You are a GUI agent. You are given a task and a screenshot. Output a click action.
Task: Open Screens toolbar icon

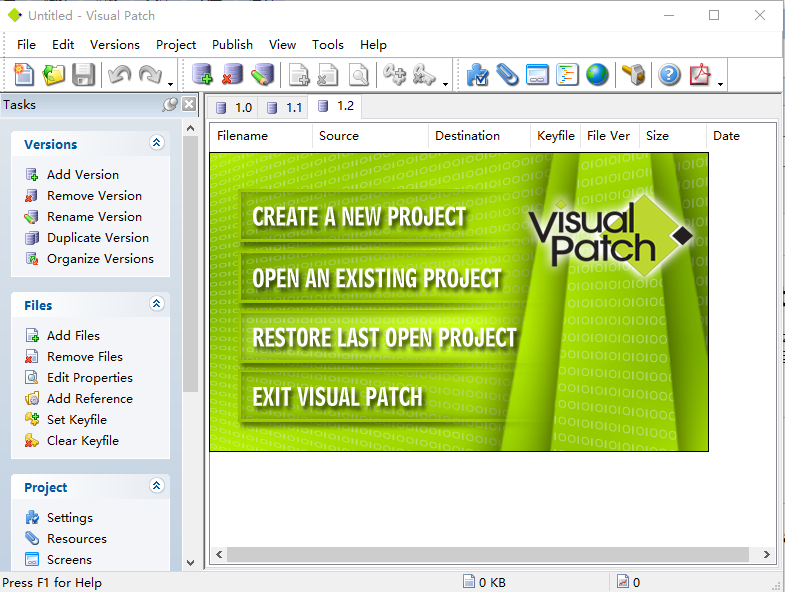(537, 75)
